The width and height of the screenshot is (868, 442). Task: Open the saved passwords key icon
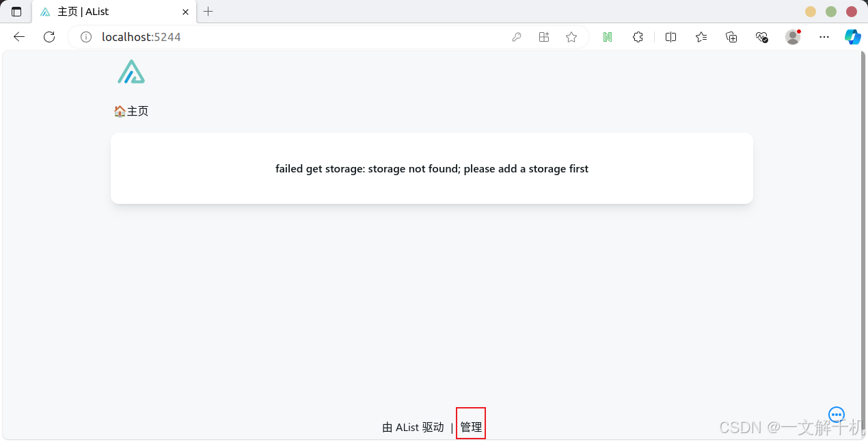coord(517,37)
